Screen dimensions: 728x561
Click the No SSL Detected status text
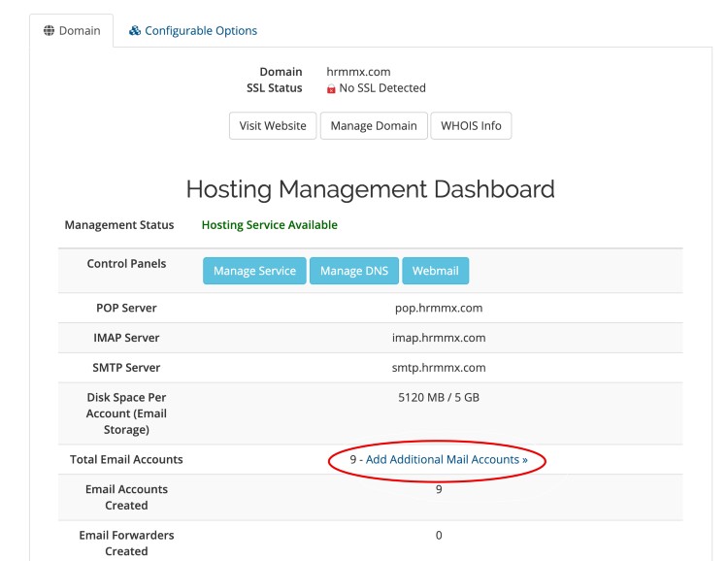point(382,88)
